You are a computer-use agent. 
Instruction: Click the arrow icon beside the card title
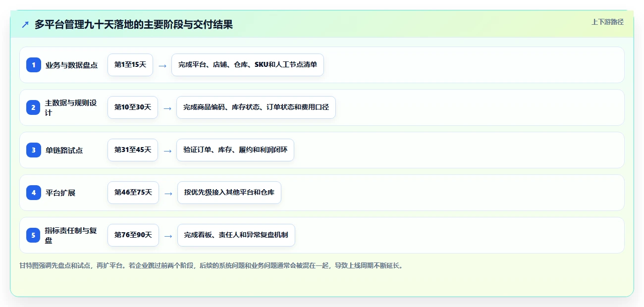25,24
